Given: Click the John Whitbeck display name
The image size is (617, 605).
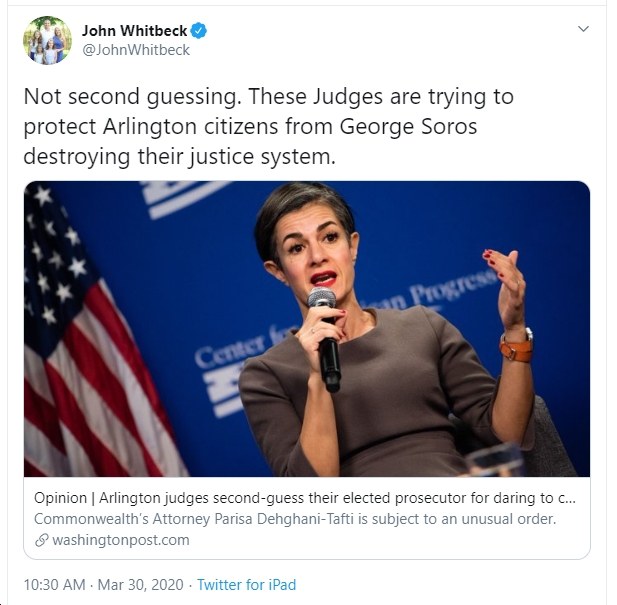Looking at the screenshot, I should click(x=134, y=31).
